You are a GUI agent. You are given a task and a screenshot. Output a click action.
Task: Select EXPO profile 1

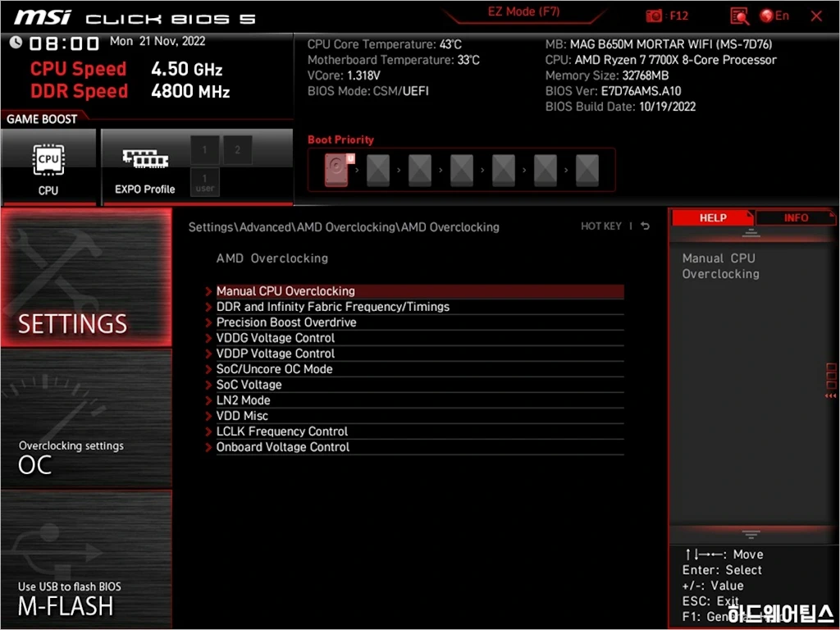tap(204, 150)
